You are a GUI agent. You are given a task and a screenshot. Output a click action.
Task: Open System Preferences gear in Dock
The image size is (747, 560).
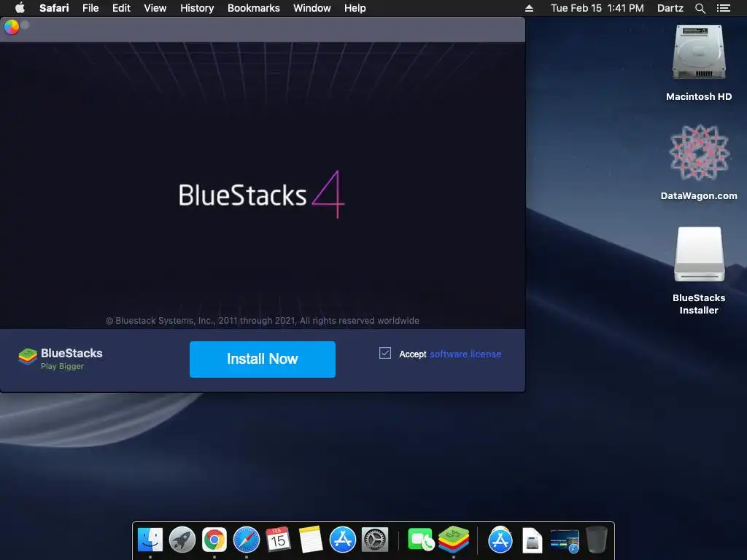click(x=375, y=540)
